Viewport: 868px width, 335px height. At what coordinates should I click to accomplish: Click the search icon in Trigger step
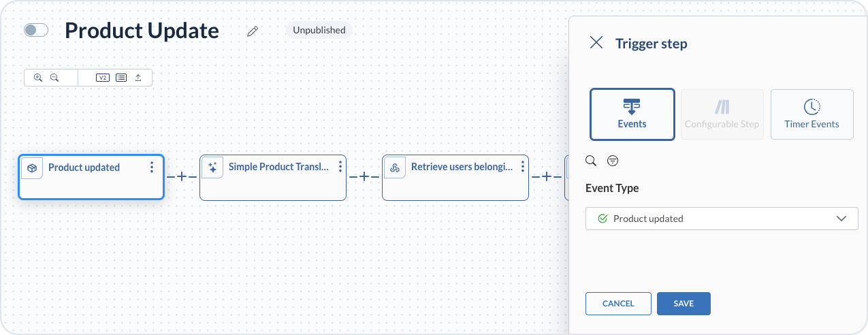pyautogui.click(x=591, y=161)
